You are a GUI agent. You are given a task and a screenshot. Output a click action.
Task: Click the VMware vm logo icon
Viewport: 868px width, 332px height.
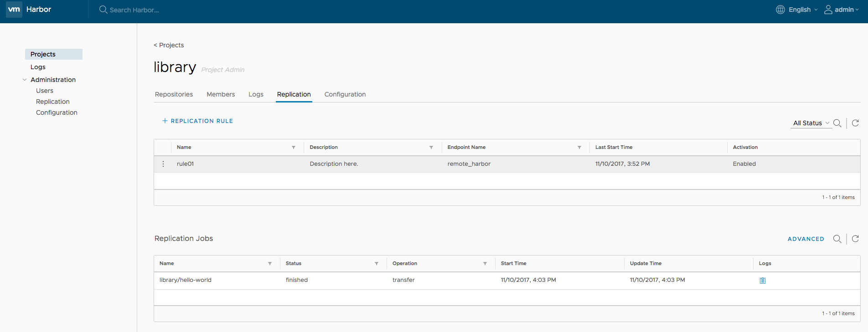click(x=14, y=9)
